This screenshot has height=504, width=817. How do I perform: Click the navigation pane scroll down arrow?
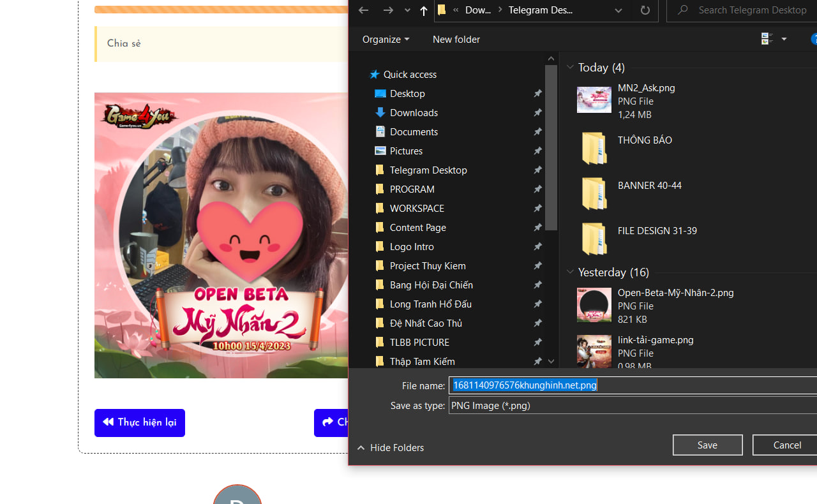coord(551,362)
